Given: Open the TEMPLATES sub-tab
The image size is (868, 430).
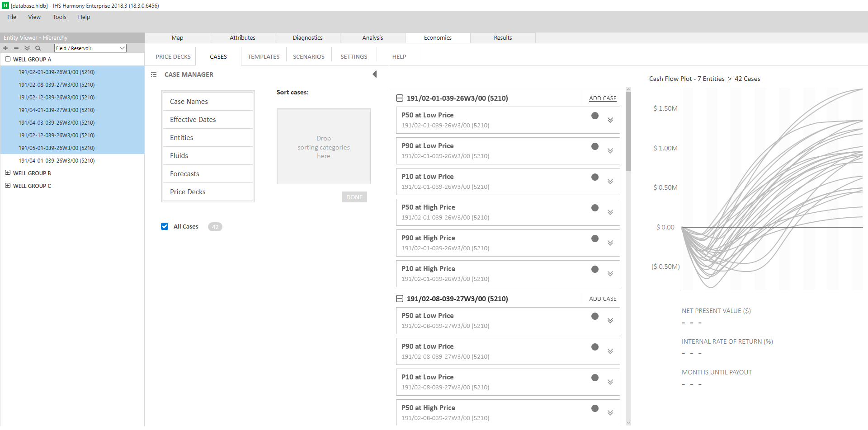Looking at the screenshot, I should click(264, 57).
